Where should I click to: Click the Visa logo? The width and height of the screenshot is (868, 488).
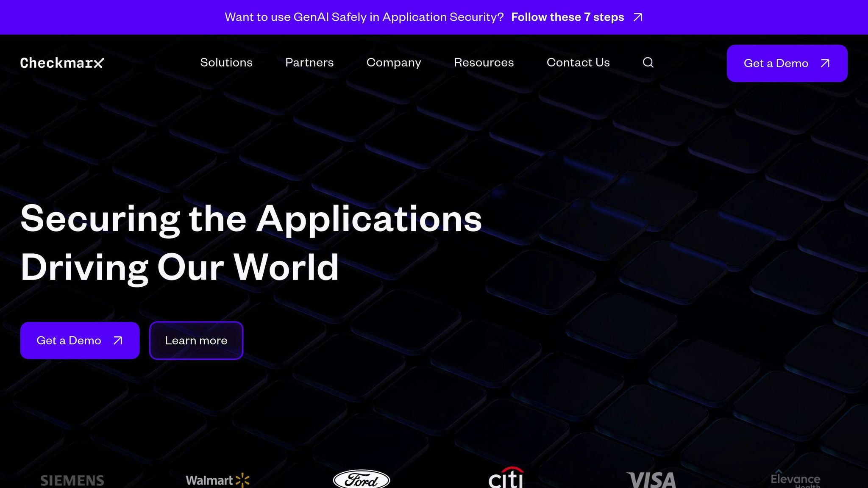(651, 480)
